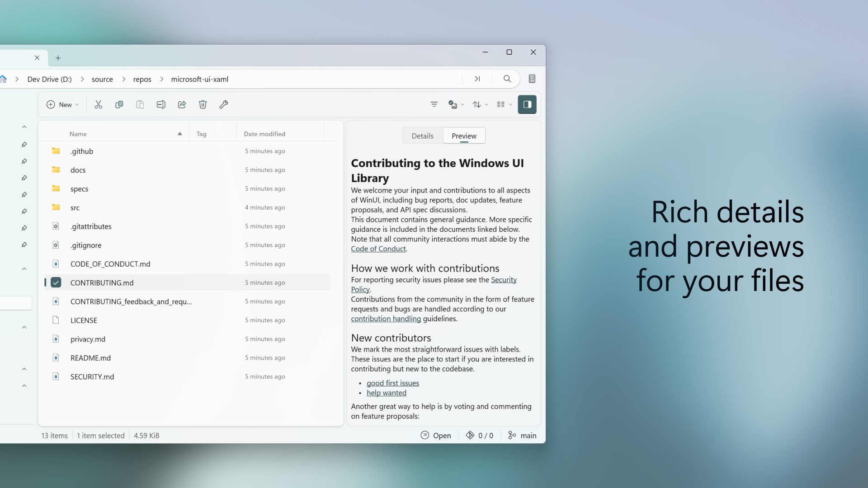
Task: Click the search icon in the address bar
Action: (x=507, y=79)
